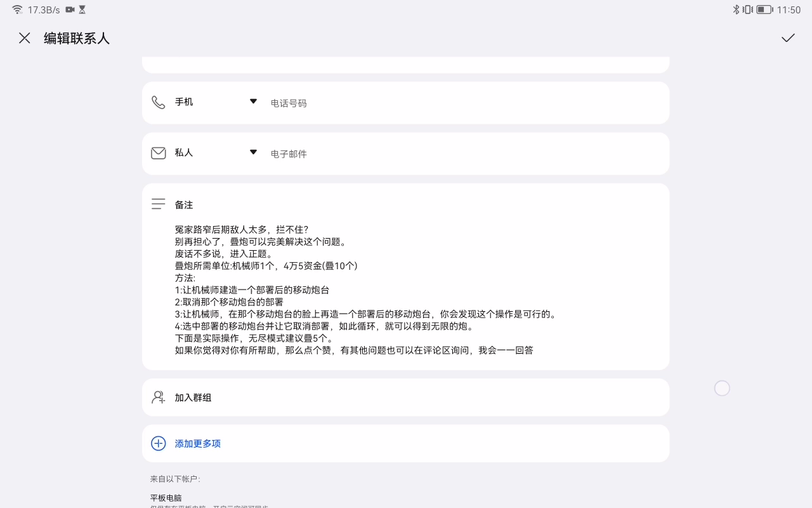Tap the add-to-group person icon
This screenshot has height=508, width=812.
click(158, 398)
